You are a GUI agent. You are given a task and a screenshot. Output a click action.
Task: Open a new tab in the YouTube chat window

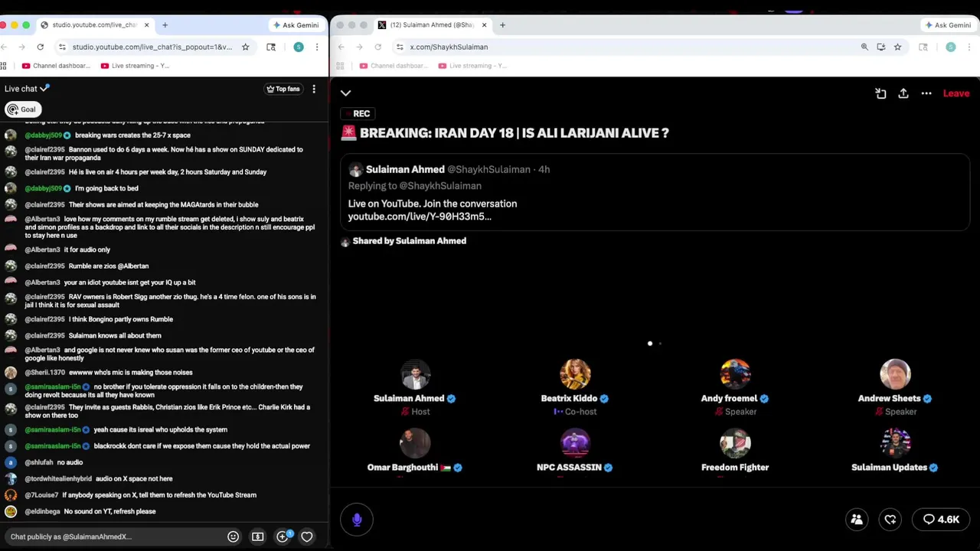tap(165, 25)
